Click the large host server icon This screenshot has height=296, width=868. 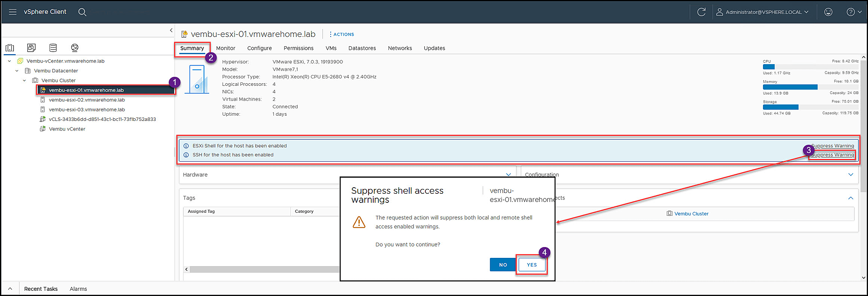[x=197, y=79]
